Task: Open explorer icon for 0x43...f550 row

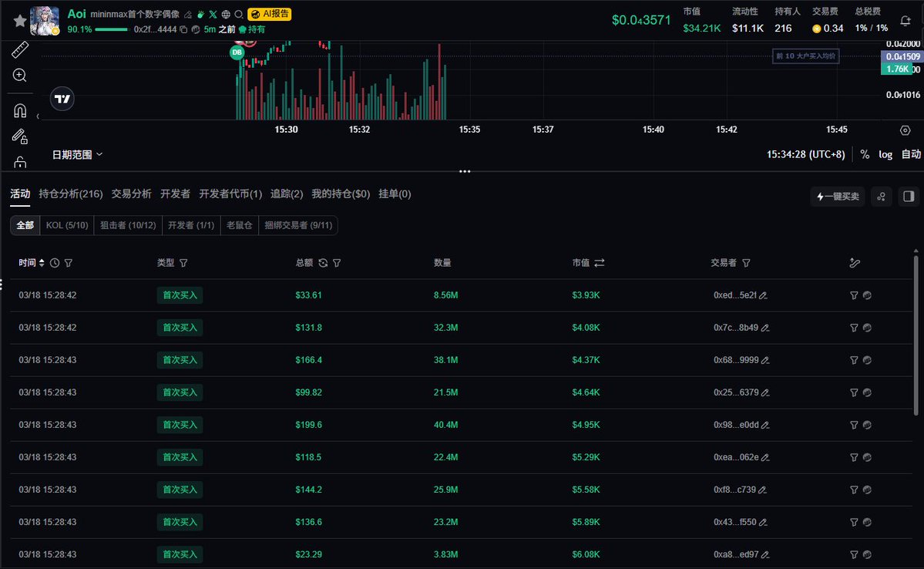Action: click(867, 523)
